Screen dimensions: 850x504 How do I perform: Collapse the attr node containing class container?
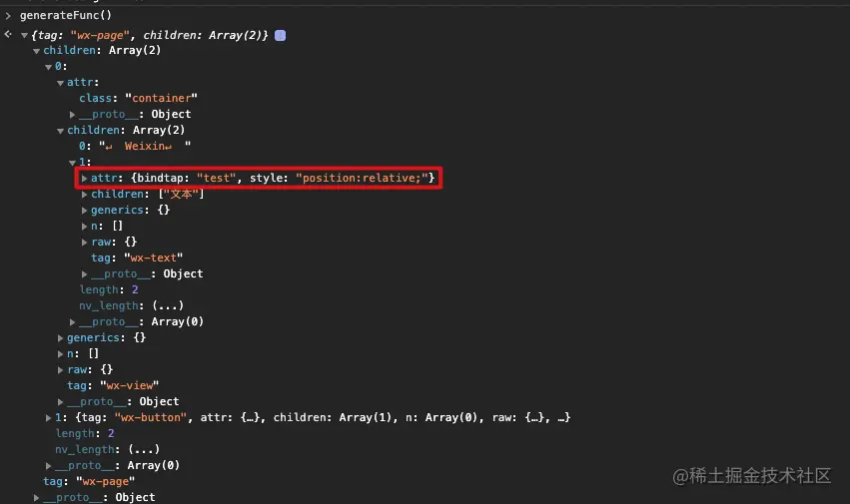click(60, 83)
